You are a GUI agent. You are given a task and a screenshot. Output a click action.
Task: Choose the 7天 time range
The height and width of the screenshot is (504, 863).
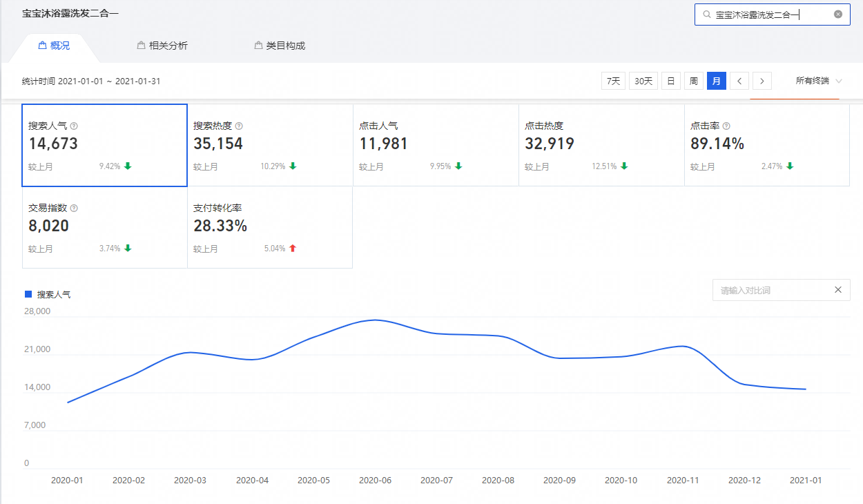click(613, 81)
